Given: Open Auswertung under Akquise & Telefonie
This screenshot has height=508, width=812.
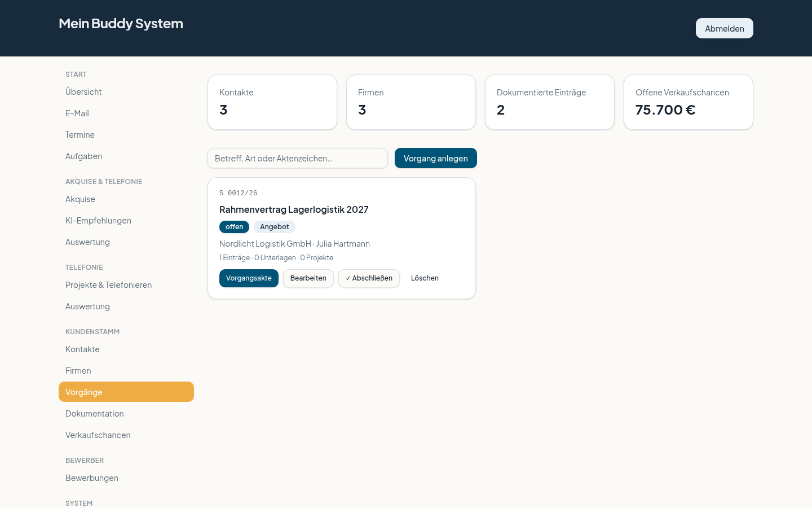Looking at the screenshot, I should (x=126, y=242).
